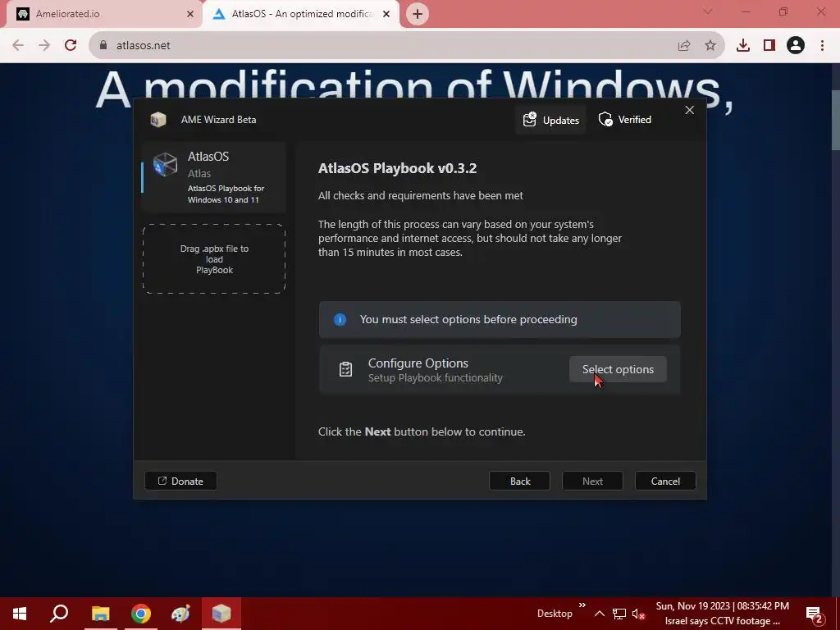Image resolution: width=840 pixels, height=630 pixels.
Task: Click the blue info icon in notice
Action: (x=340, y=319)
